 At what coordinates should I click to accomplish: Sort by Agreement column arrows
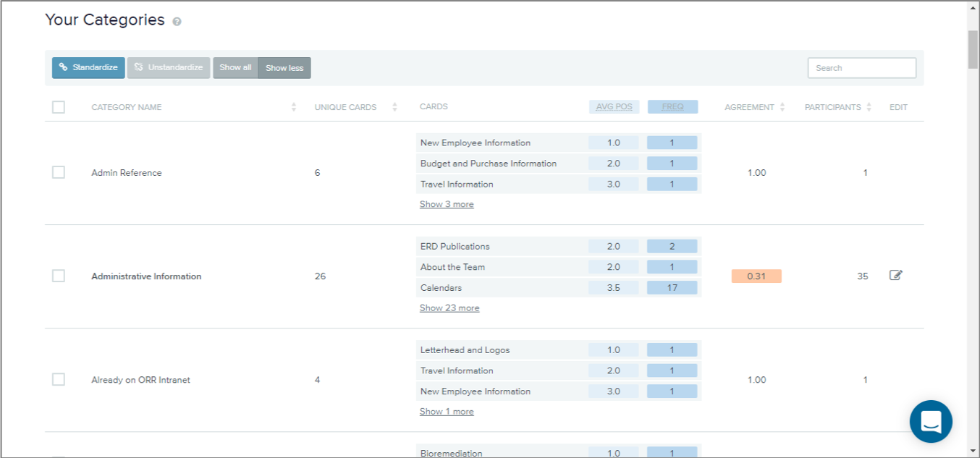[782, 107]
